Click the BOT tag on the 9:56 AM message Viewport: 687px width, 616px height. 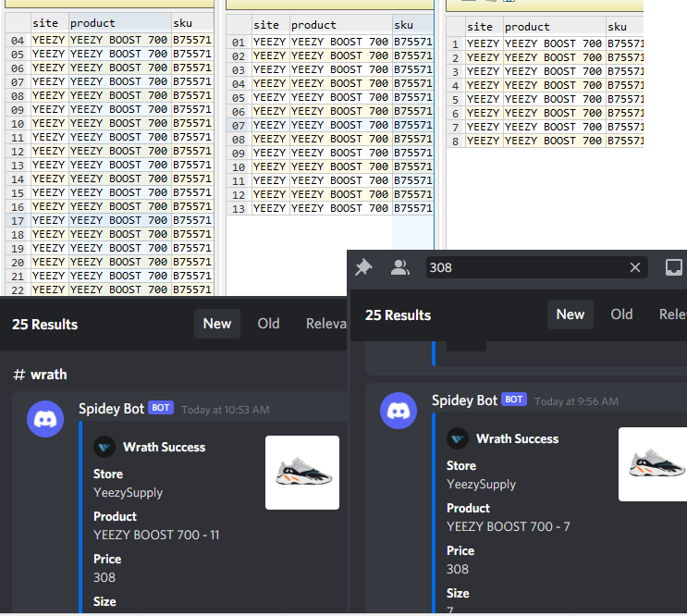[514, 400]
